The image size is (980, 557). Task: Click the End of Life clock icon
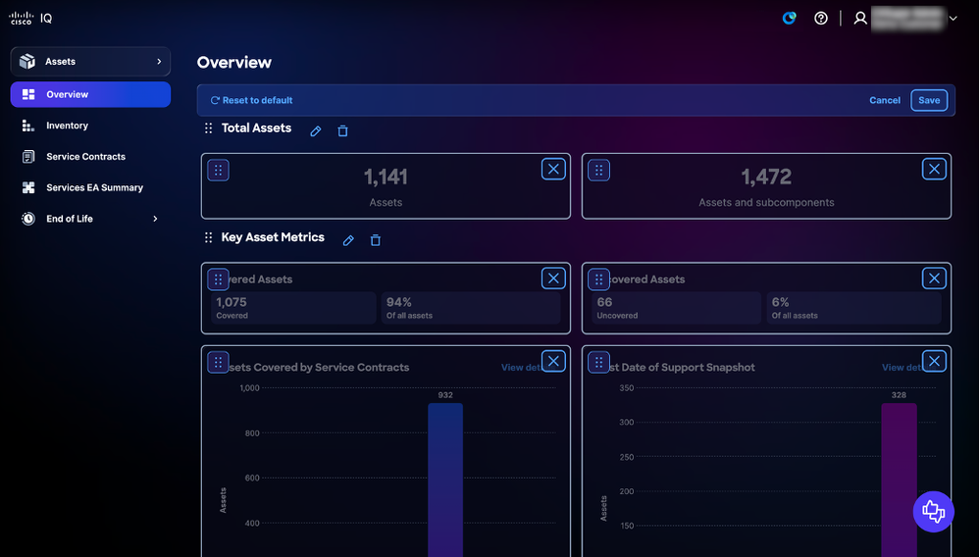(x=28, y=219)
